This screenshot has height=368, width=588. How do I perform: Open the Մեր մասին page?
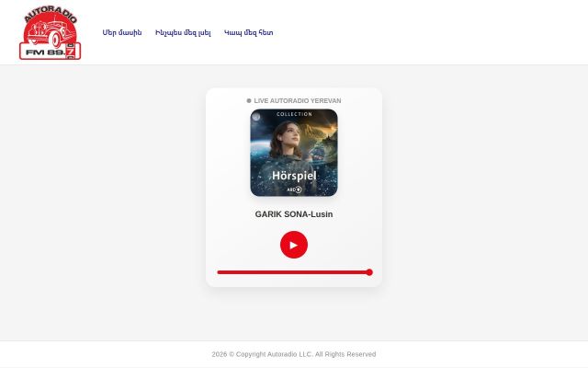tap(122, 33)
